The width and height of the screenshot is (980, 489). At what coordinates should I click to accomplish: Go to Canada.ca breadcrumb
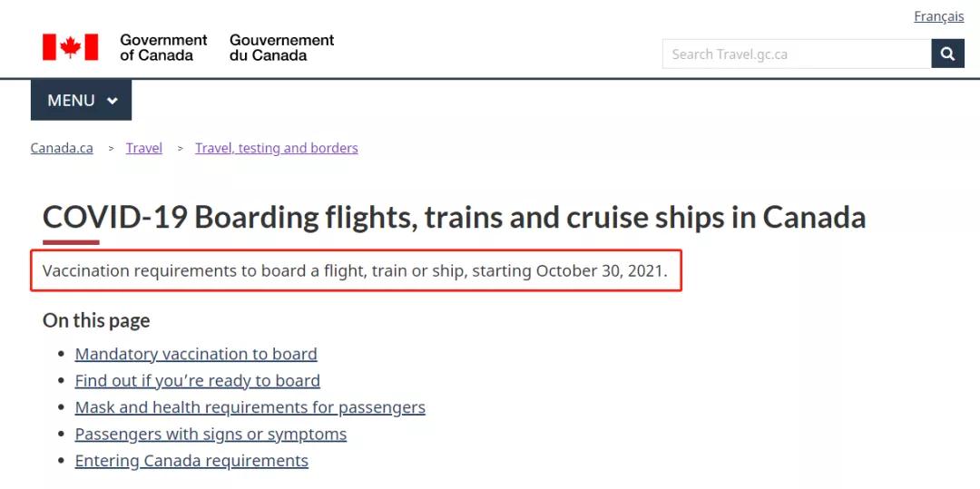tap(62, 148)
